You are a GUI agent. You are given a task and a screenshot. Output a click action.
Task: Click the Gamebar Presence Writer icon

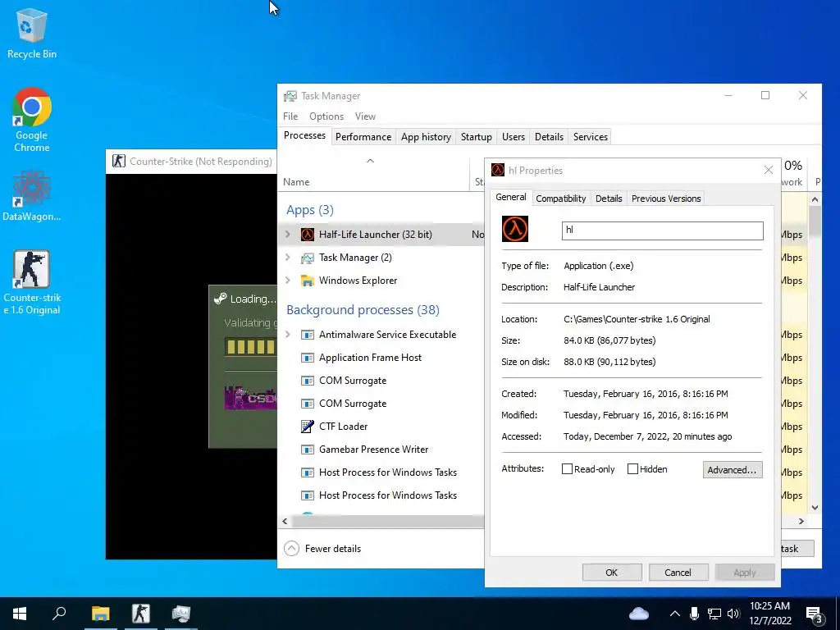pyautogui.click(x=308, y=450)
